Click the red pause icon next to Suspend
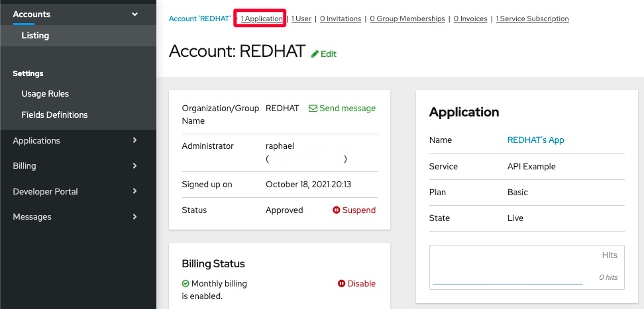This screenshot has height=309, width=644. (336, 210)
